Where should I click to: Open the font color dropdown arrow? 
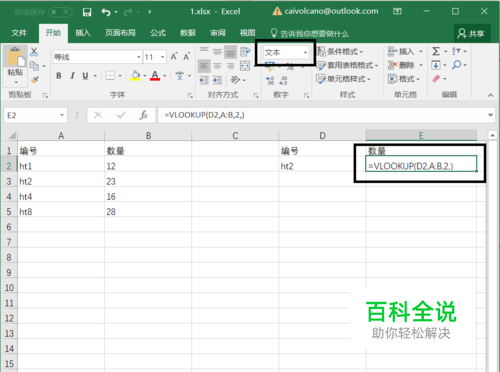[164, 76]
